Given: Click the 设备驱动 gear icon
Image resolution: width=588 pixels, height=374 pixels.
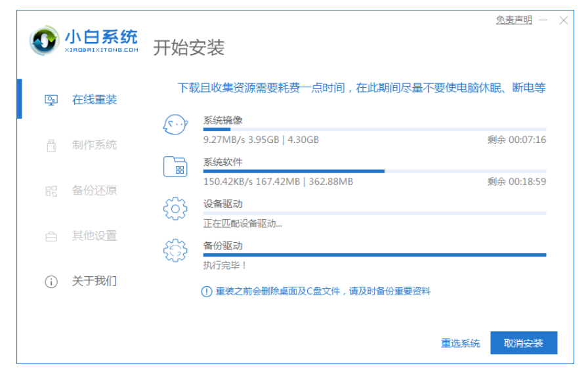Looking at the screenshot, I should pyautogui.click(x=175, y=209).
